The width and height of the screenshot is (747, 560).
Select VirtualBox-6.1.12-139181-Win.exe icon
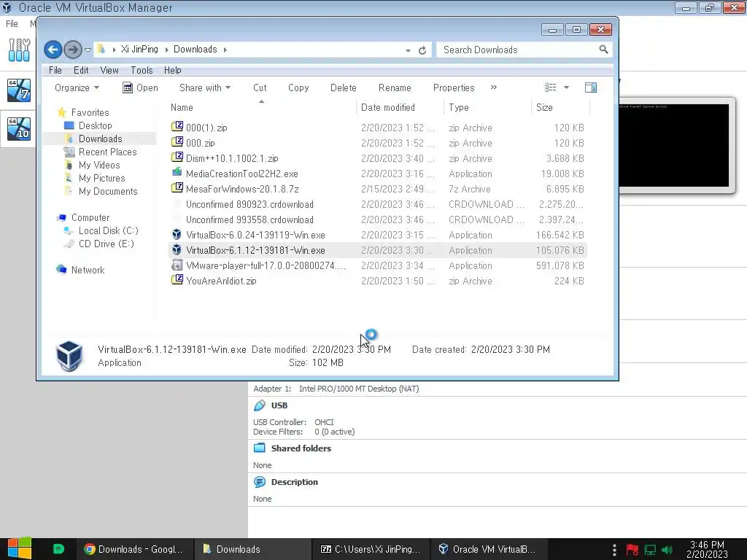(x=177, y=249)
